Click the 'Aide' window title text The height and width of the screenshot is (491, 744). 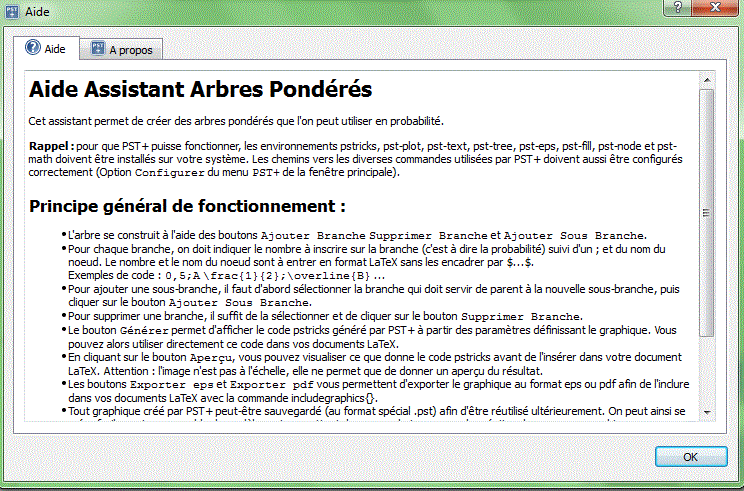click(x=37, y=12)
